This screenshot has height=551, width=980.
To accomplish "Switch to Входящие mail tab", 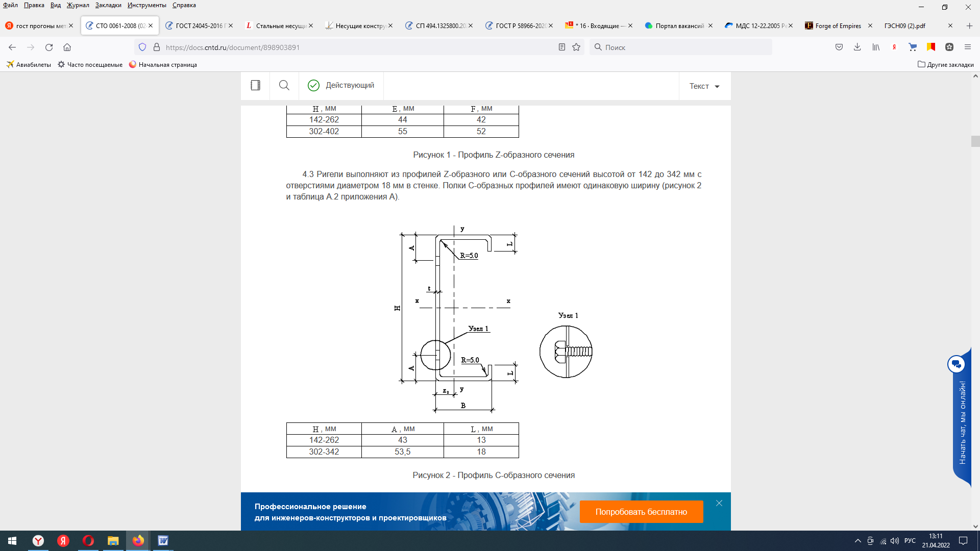I will 599,26.
